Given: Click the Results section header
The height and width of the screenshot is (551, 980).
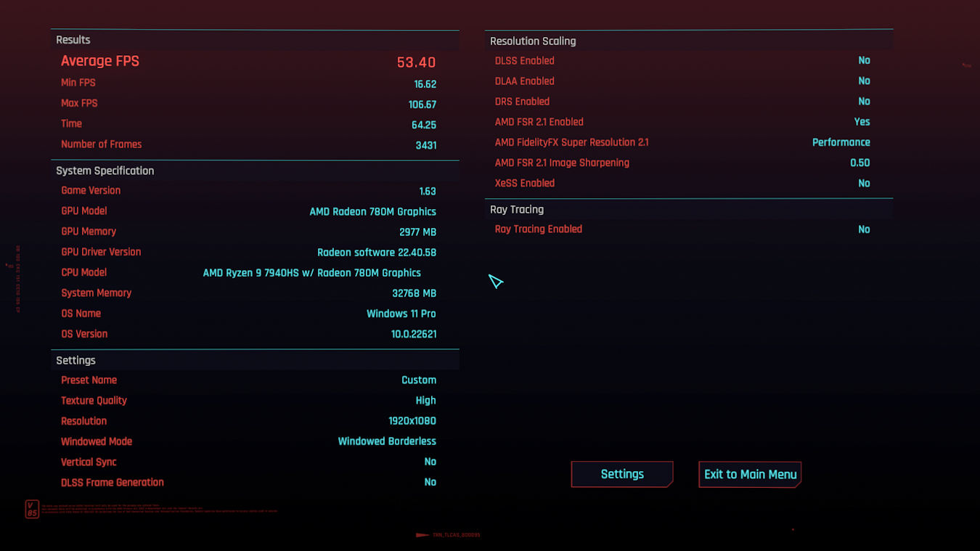Looking at the screenshot, I should pos(255,40).
